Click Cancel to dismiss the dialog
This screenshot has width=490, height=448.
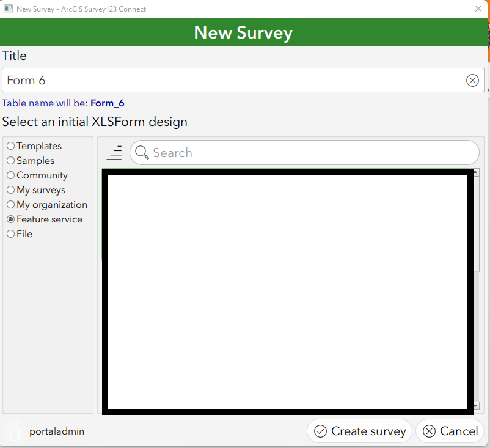(x=450, y=431)
